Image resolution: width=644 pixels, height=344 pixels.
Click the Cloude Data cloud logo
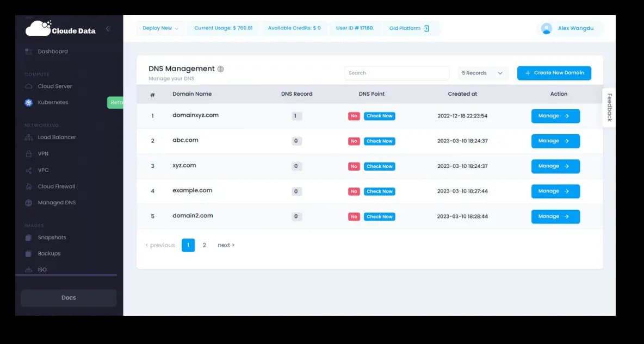38,28
